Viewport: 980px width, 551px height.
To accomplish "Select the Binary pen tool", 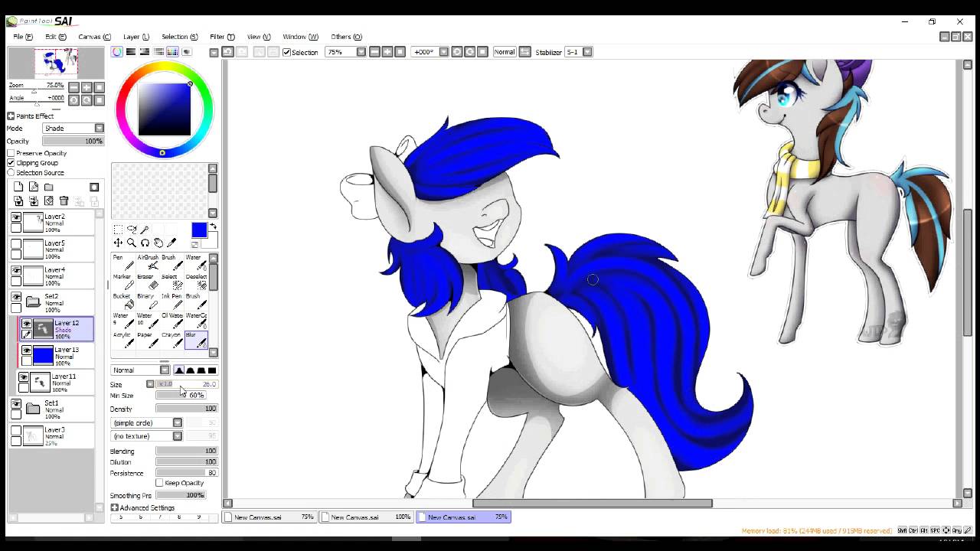I will [148, 301].
